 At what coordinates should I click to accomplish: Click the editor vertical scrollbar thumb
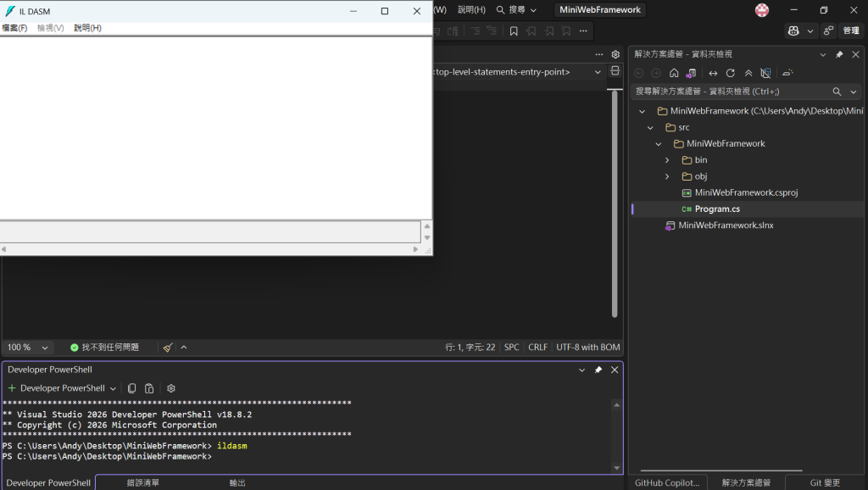click(x=615, y=203)
